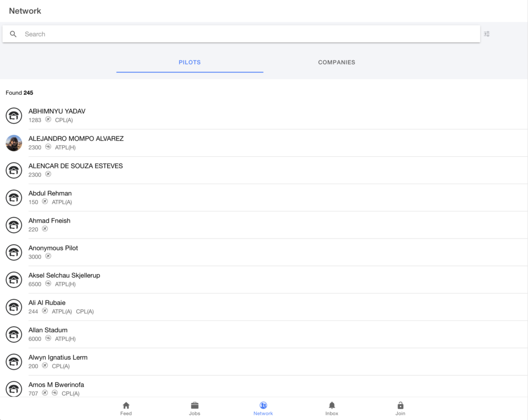Click helicopter icon in ALEJANDRO MOMPO ALVAREZ row
Screen dimensions: 528x420
pyautogui.click(x=48, y=147)
